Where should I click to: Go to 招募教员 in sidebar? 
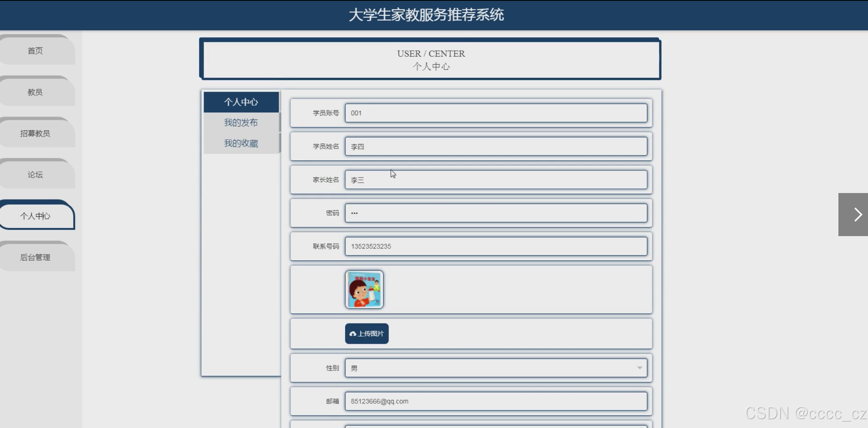coord(35,133)
